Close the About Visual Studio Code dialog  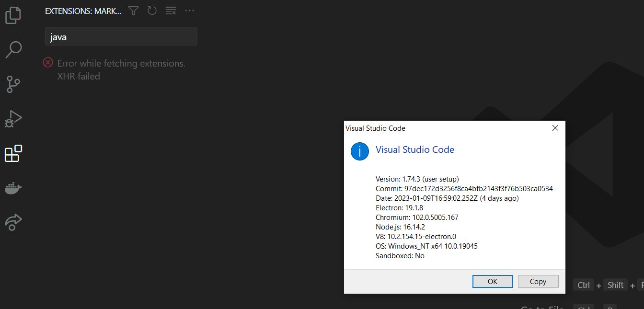[x=555, y=128]
